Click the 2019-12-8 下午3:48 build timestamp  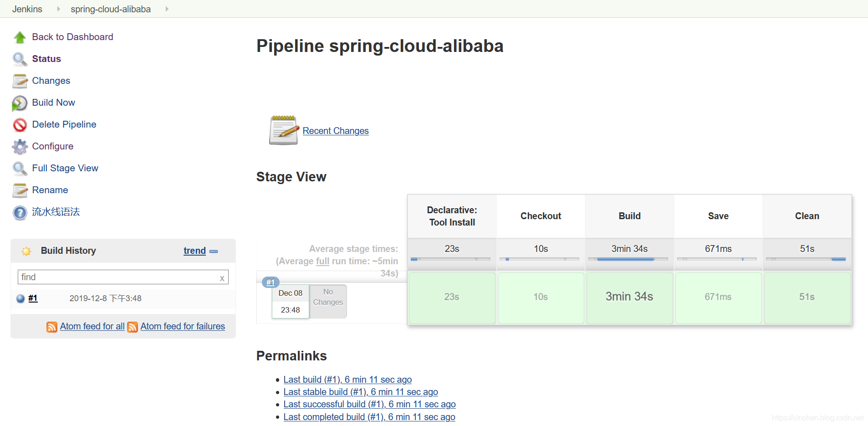105,298
